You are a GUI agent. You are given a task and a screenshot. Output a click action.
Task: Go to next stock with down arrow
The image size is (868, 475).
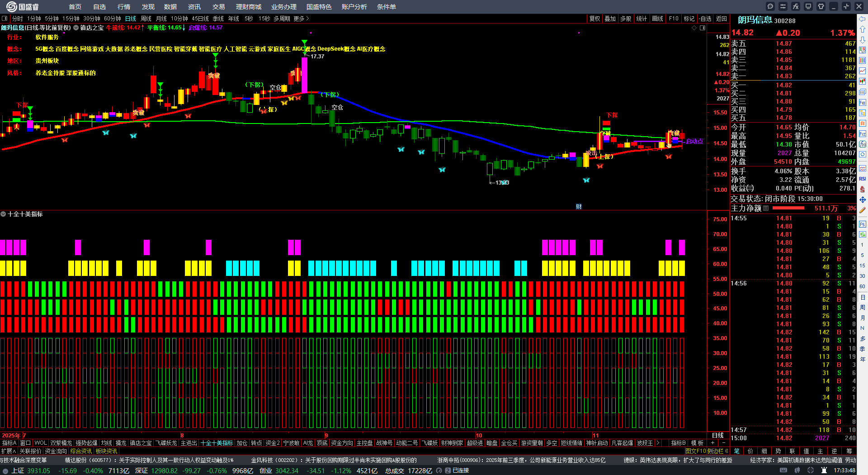863,40
